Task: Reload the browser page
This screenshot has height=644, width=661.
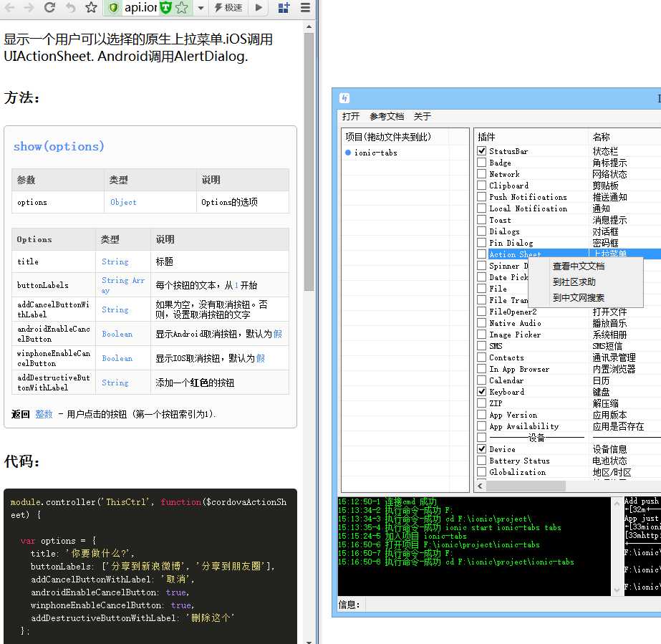Action: pyautogui.click(x=49, y=7)
